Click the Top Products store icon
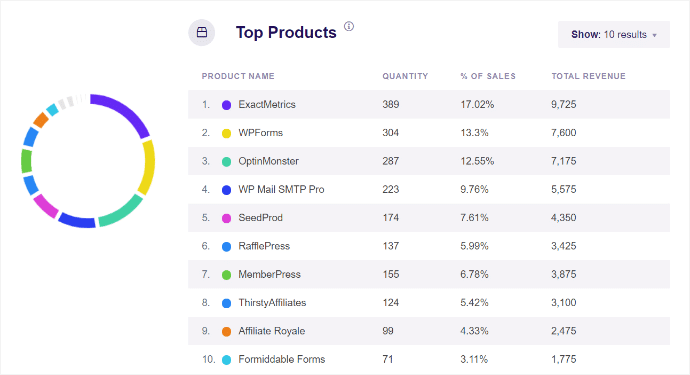This screenshot has height=375, width=690. [202, 33]
